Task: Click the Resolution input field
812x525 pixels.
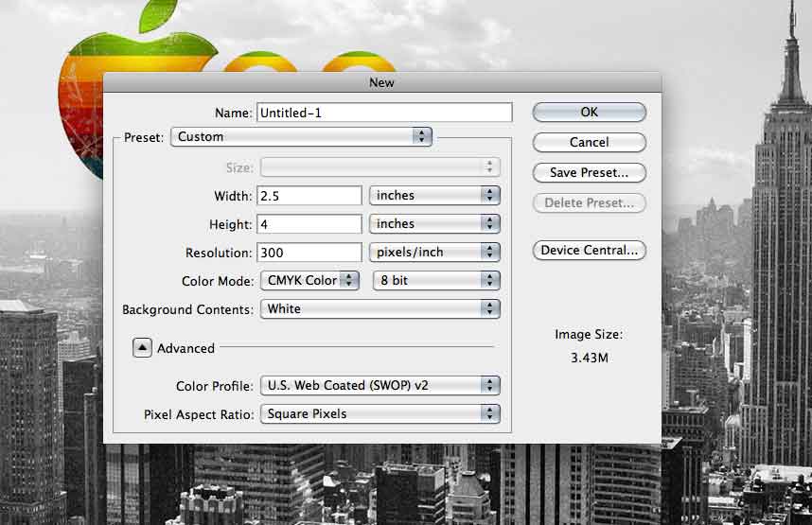Action: [x=309, y=253]
